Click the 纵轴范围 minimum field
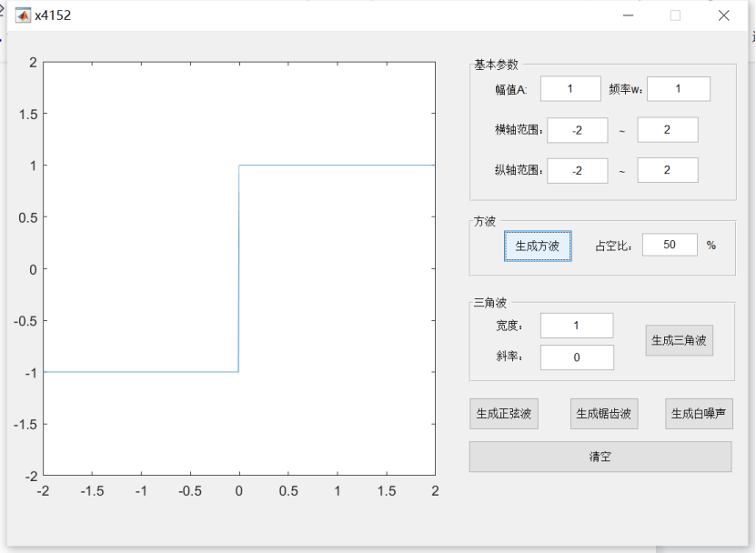 click(577, 171)
